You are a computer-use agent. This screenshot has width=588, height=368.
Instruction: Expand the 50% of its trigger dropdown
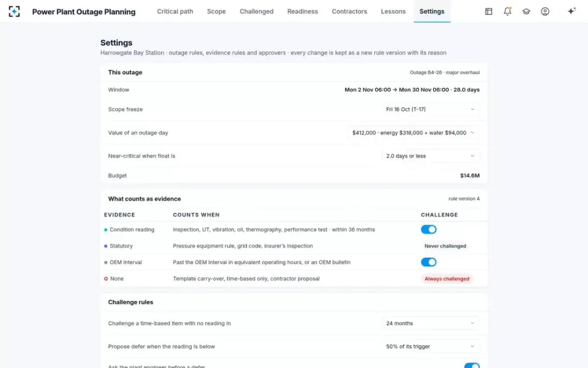point(431,346)
